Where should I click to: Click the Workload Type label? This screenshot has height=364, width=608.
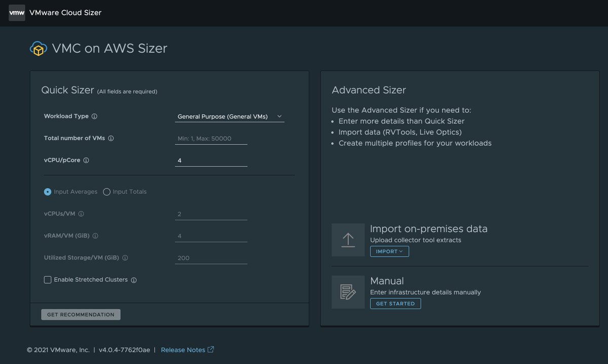[66, 116]
